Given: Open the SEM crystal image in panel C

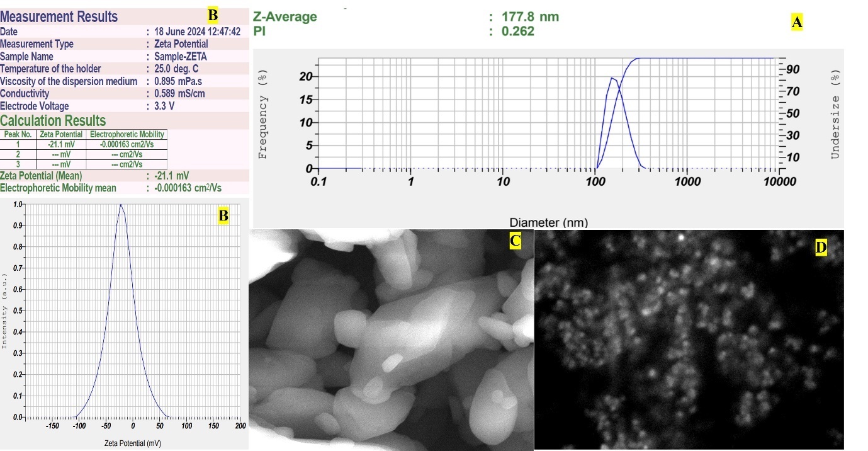Looking at the screenshot, I should coord(390,340).
